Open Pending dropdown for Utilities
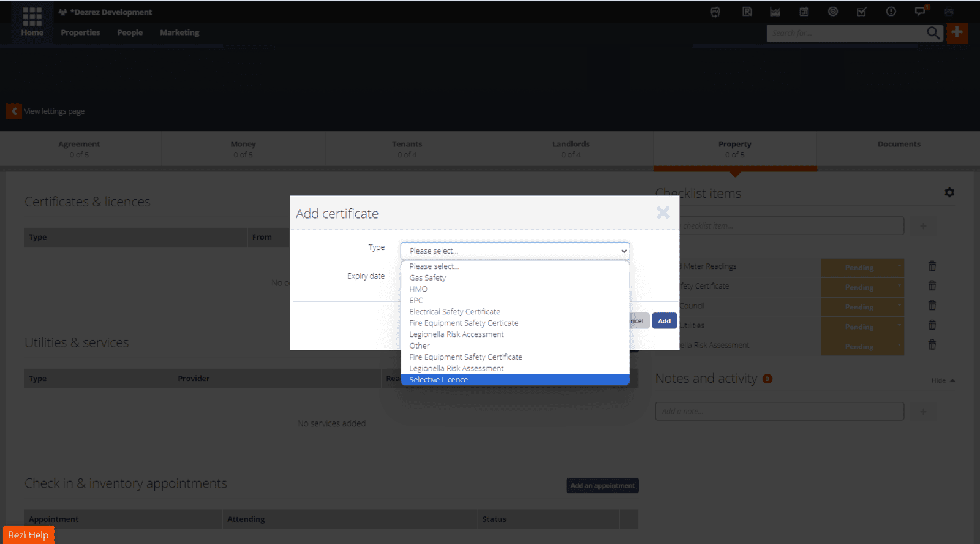 [x=862, y=327]
